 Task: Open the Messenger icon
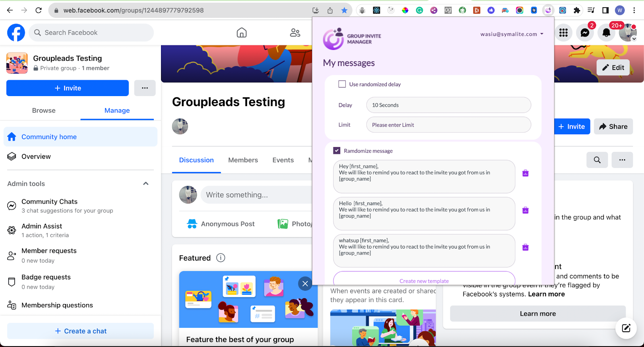point(585,33)
